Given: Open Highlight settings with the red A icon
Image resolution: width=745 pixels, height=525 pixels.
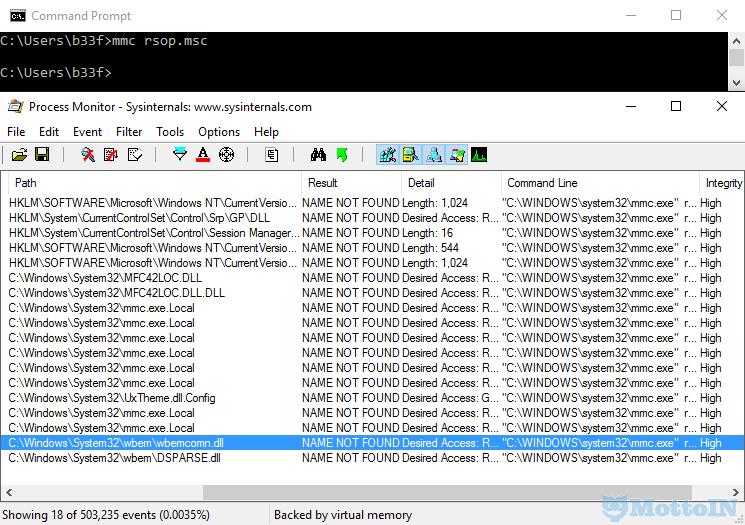Looking at the screenshot, I should click(203, 155).
